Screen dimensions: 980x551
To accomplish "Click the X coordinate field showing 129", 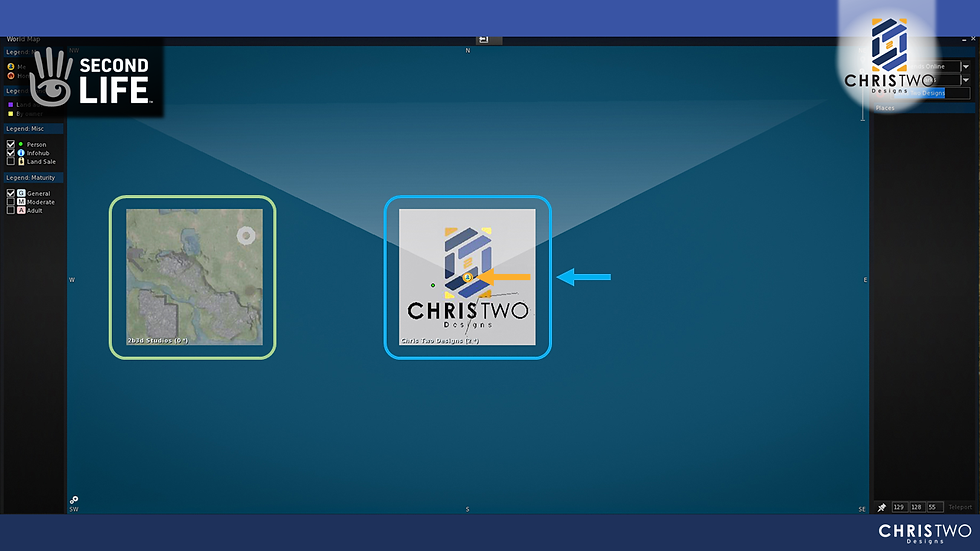I will pos(899,507).
